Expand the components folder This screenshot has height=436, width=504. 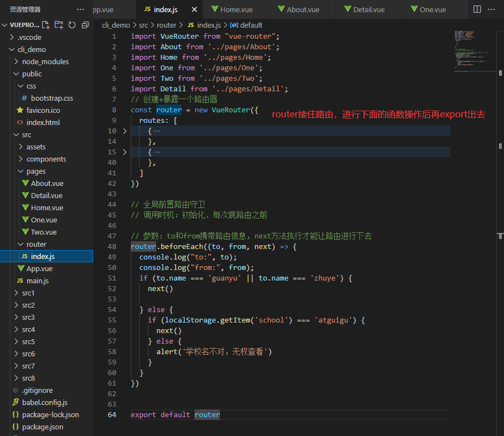[x=20, y=159]
